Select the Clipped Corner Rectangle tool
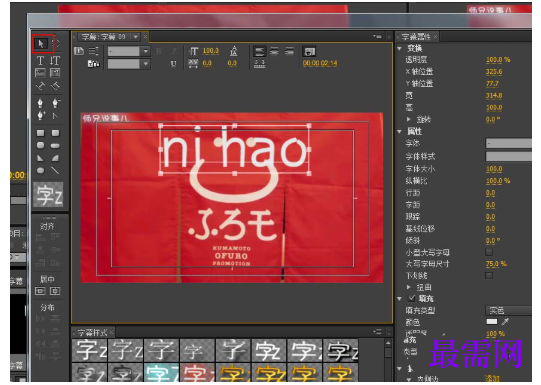This screenshot has width=541, height=385. tap(40, 145)
